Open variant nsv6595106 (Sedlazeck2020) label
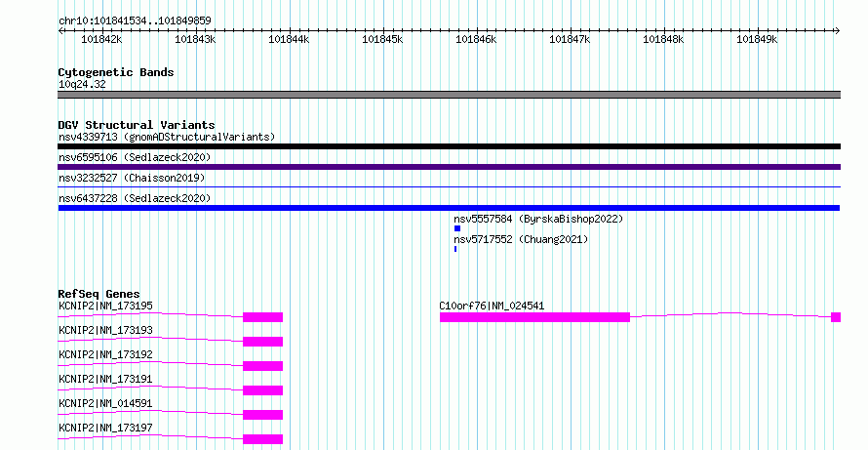Viewport: 868px width, 450px height. point(135,157)
